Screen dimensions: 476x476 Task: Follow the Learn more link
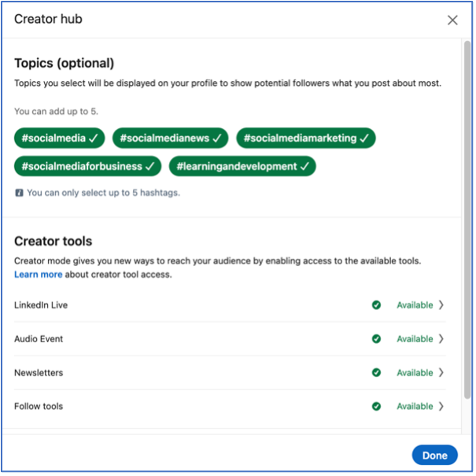click(39, 275)
